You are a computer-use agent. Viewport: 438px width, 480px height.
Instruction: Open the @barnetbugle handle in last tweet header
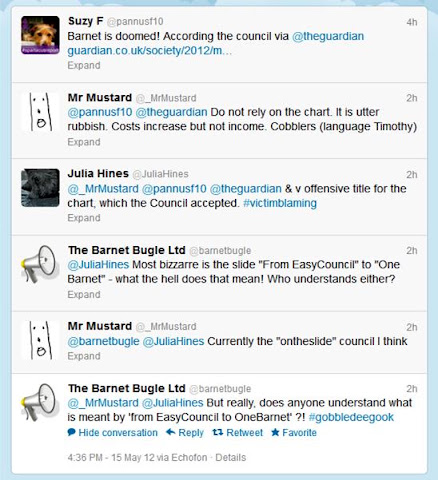220,389
